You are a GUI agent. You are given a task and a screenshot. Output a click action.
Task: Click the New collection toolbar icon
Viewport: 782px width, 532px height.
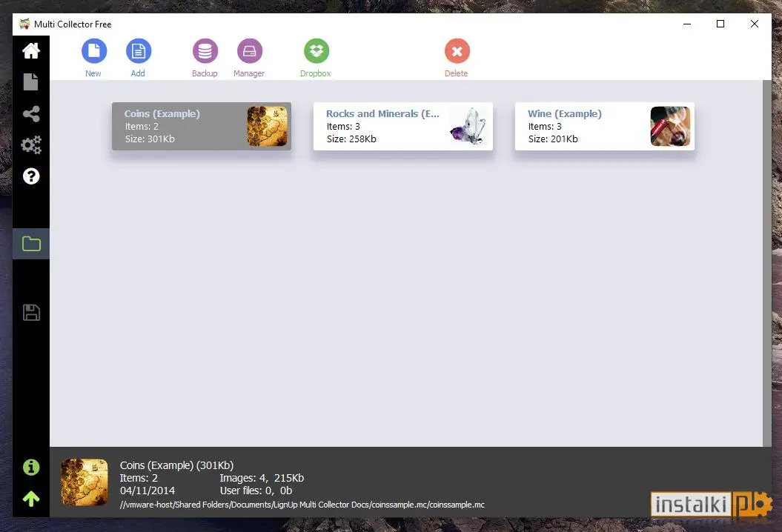[93, 51]
